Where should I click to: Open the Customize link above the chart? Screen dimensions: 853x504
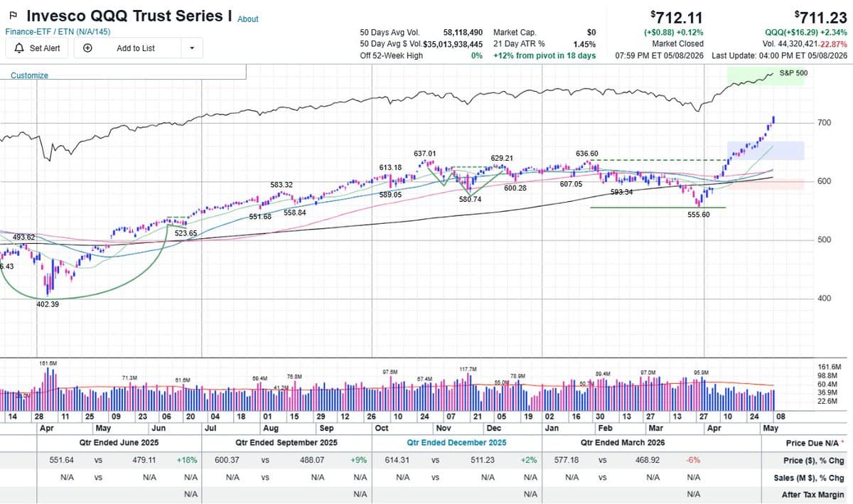[x=29, y=75]
